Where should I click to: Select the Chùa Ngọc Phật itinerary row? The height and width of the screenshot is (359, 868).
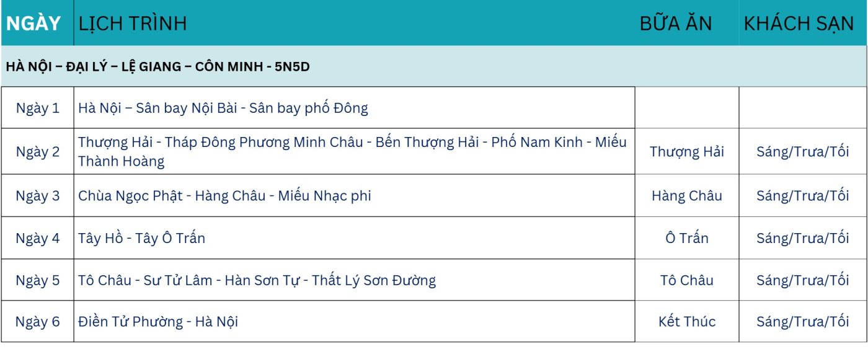click(x=354, y=195)
